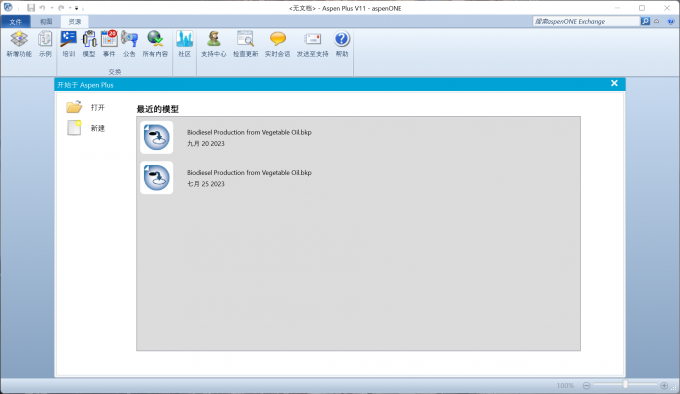Open the 社区 community icon
This screenshot has width=680, height=394.
coord(184,44)
